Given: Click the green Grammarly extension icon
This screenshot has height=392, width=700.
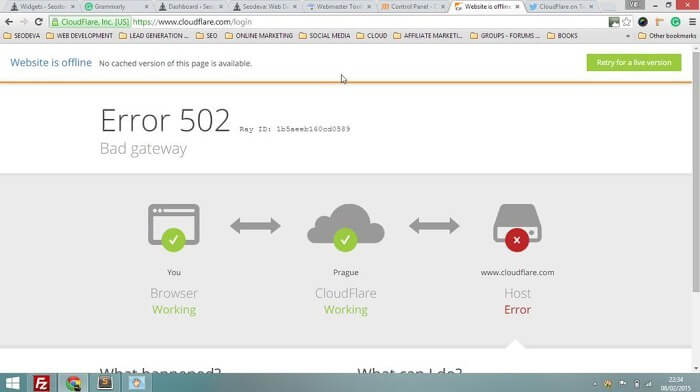Looking at the screenshot, I should (675, 22).
